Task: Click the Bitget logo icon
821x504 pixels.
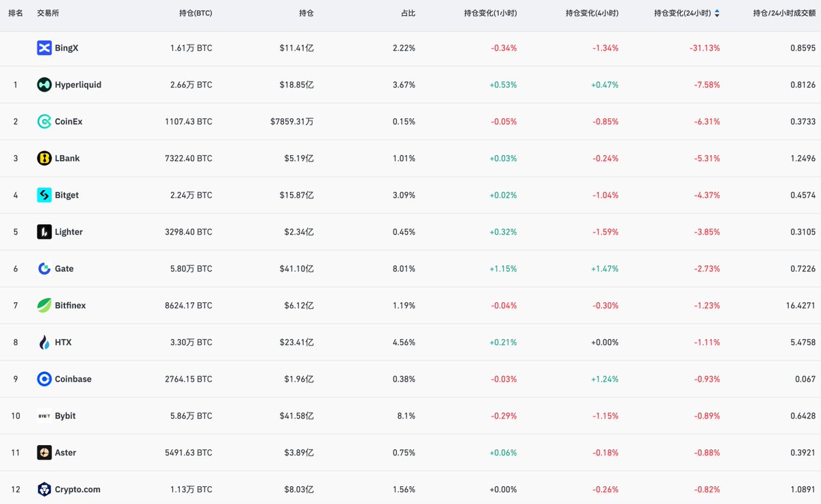Action: pos(44,195)
